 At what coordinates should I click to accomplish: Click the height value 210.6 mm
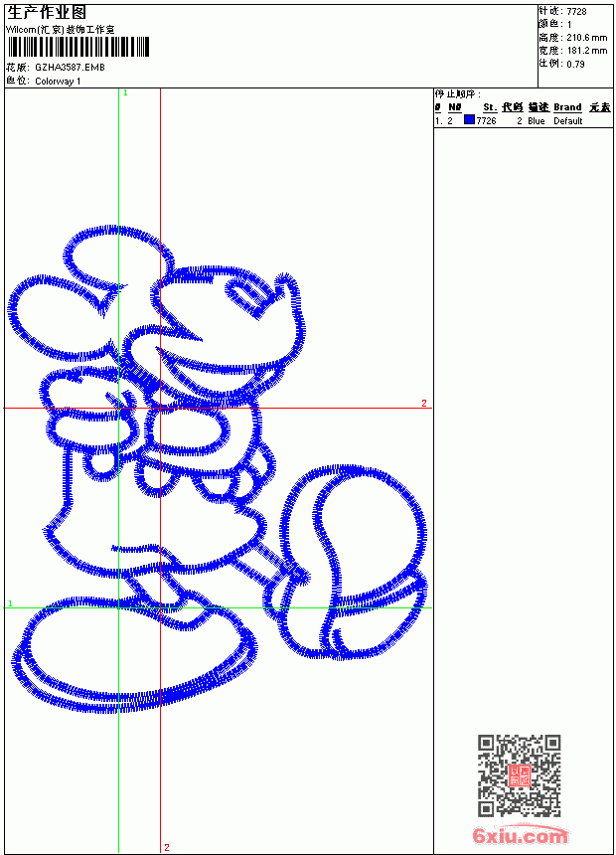[x=587, y=38]
